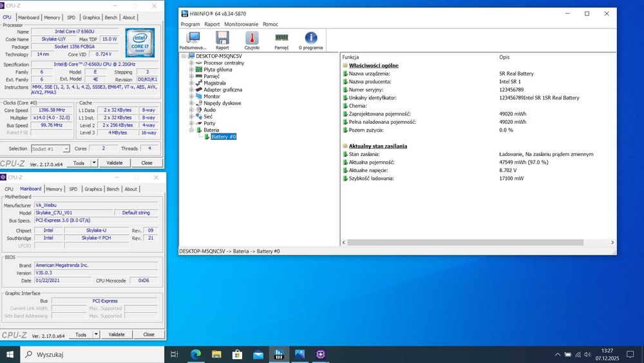644x363 pixels.
Task: Click the '47549 mWh (97.0 %)' capacity value
Action: (524, 162)
